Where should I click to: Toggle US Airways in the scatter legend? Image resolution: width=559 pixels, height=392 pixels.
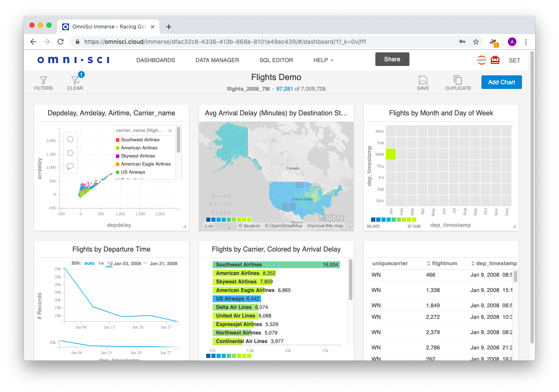coord(131,172)
